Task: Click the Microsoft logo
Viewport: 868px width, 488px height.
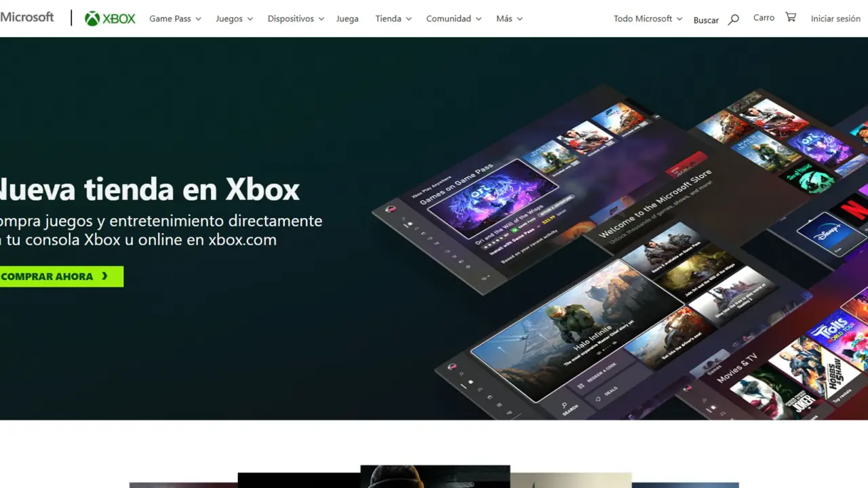Action: pos(27,18)
